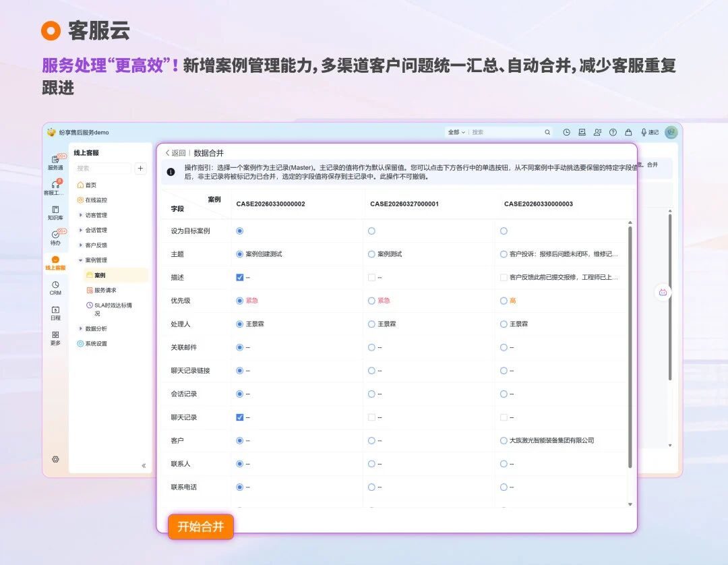Click the plus button beside sidebar search
The image size is (728, 565).
140,169
